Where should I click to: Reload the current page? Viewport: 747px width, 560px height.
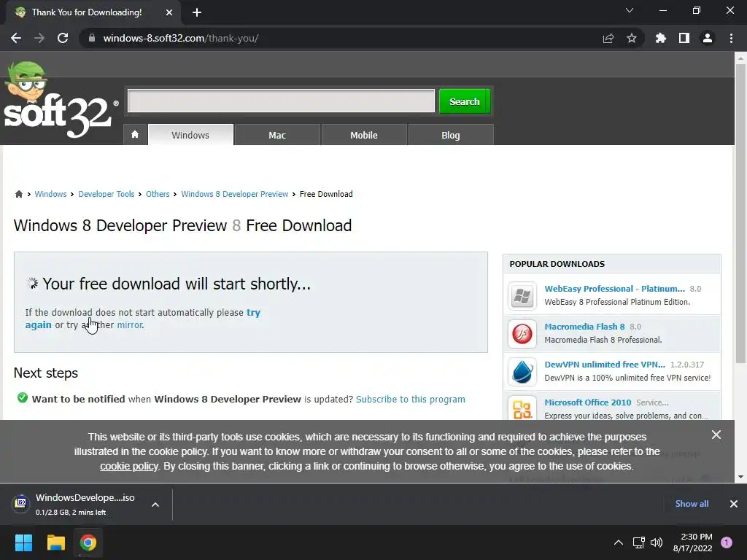(x=63, y=38)
